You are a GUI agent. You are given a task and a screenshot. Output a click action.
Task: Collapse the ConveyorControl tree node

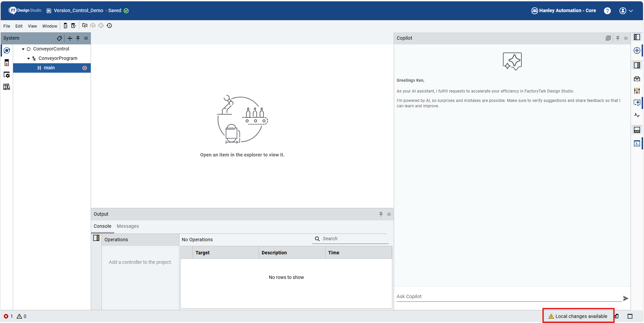[23, 49]
